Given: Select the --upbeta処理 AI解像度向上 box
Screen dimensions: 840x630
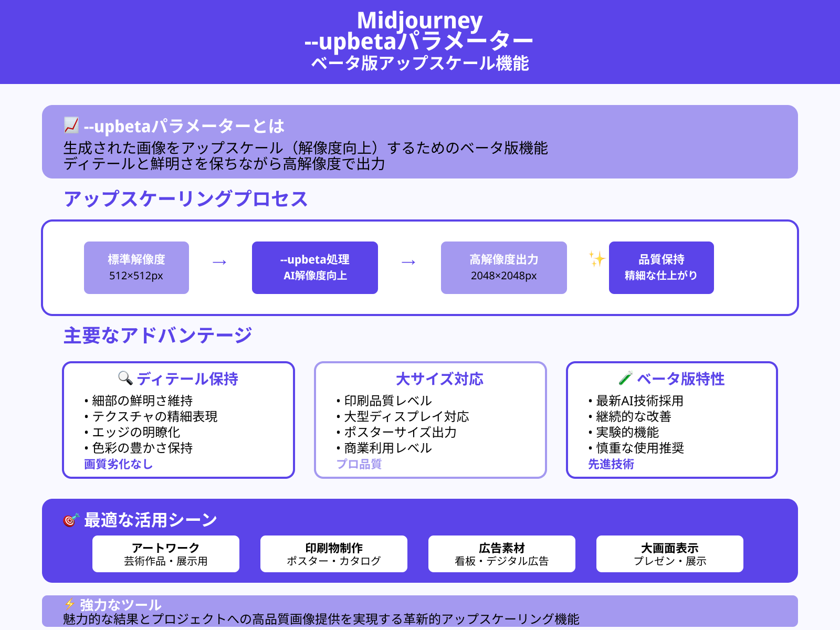Looking at the screenshot, I should 315,268.
